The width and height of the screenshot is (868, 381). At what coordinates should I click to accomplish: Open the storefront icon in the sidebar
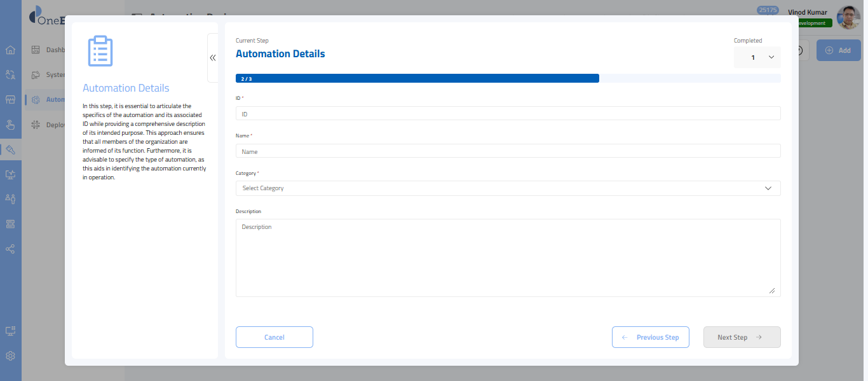[x=10, y=100]
